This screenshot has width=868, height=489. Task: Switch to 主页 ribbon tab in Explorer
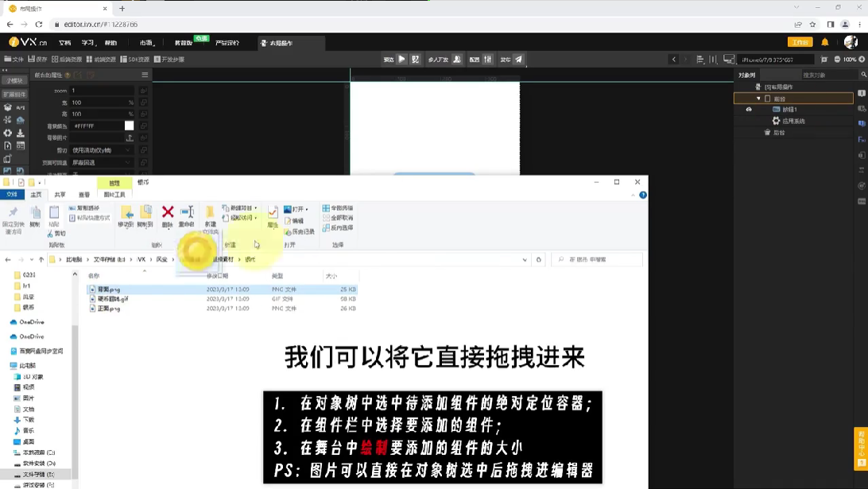[36, 195]
